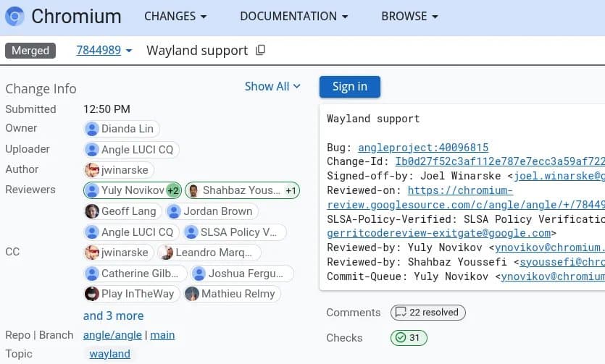Click the CC jwinarske chip
This screenshot has height=364, width=605.
(118, 253)
